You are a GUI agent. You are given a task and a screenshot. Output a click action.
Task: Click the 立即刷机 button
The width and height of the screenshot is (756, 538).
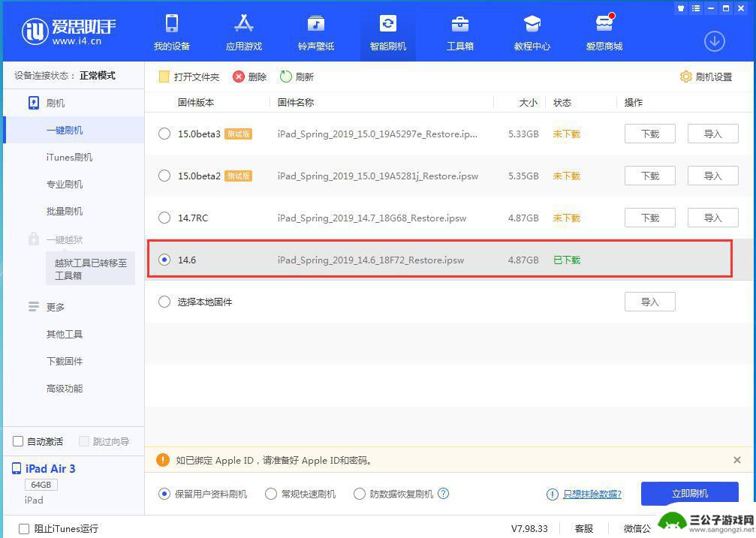point(689,493)
